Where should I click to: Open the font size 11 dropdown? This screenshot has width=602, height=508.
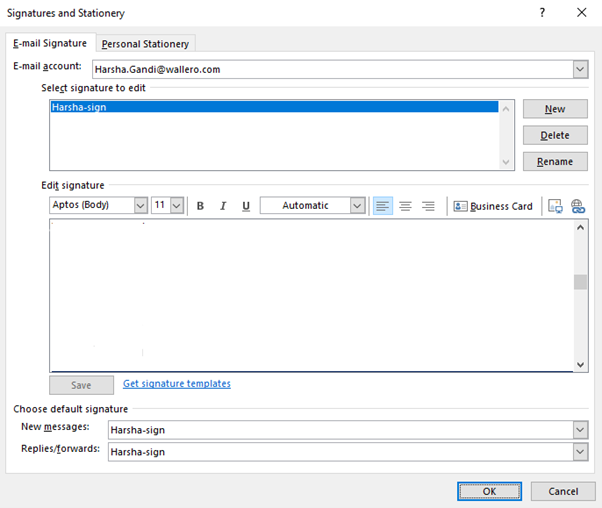click(x=177, y=205)
